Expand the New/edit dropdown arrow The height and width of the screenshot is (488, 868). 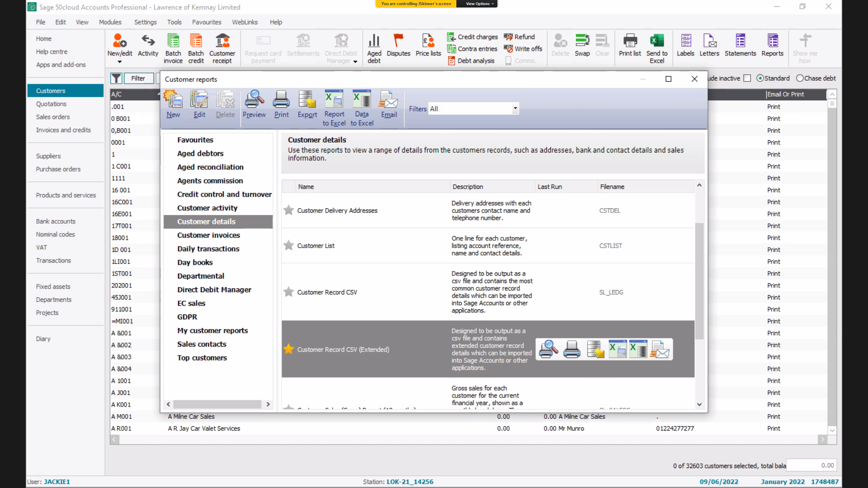tap(119, 62)
